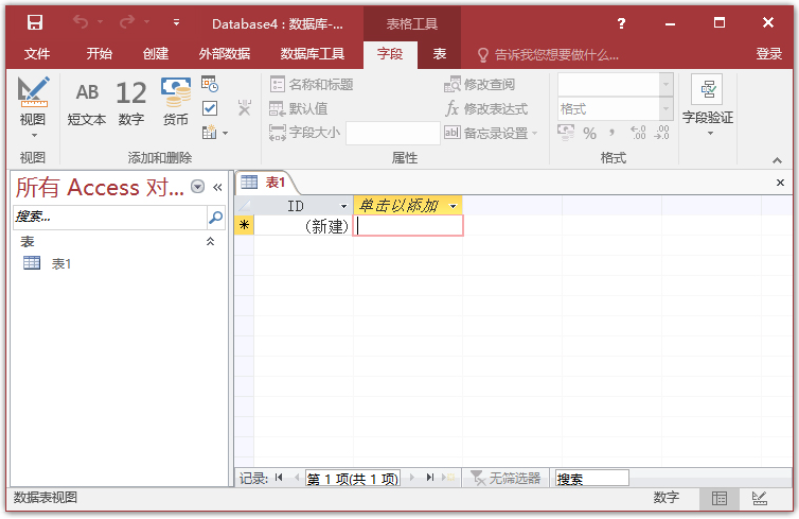Click the record navigation 搜索 box
The height and width of the screenshot is (519, 799).
click(x=592, y=478)
